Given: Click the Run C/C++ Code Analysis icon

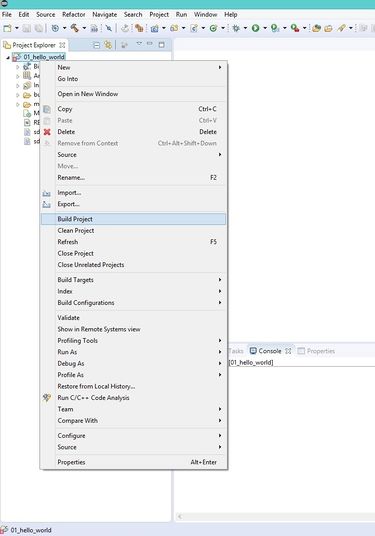Looking at the screenshot, I should tap(47, 398).
